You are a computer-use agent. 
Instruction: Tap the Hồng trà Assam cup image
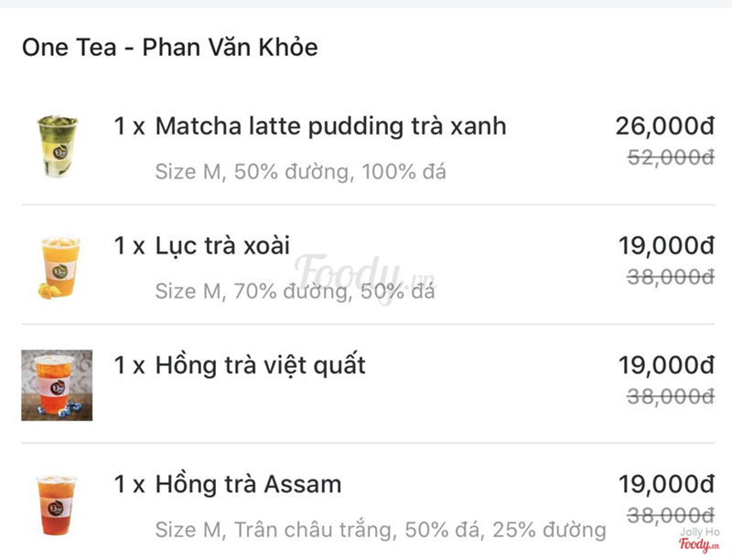[56, 505]
